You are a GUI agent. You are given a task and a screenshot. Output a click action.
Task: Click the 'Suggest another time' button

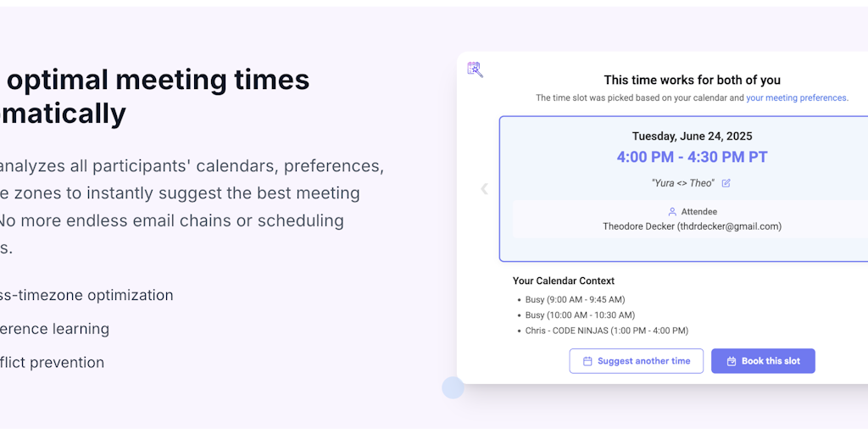636,361
